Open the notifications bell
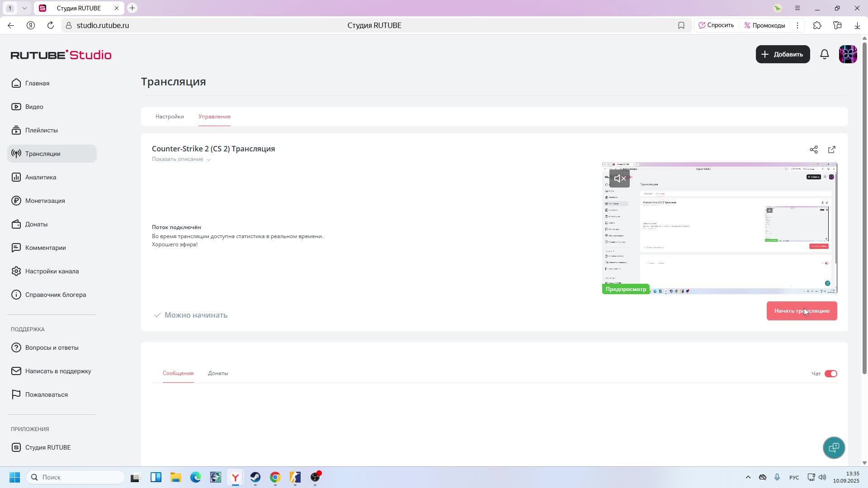 (824, 54)
